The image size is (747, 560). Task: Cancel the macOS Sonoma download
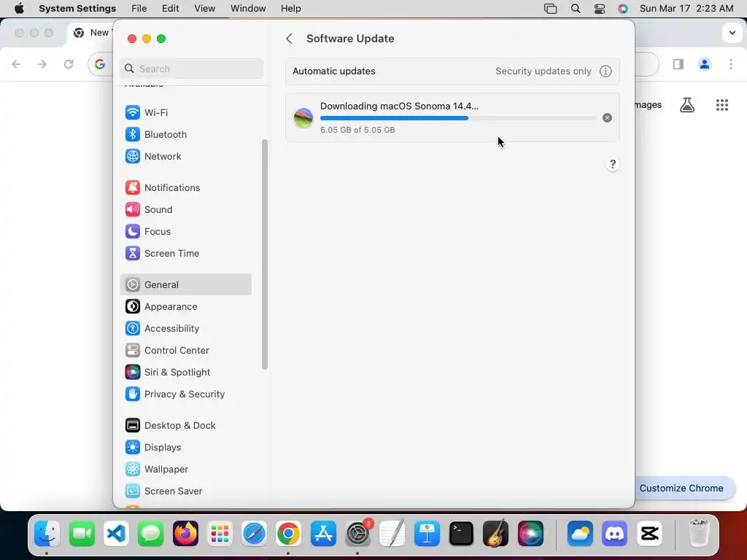point(607,117)
